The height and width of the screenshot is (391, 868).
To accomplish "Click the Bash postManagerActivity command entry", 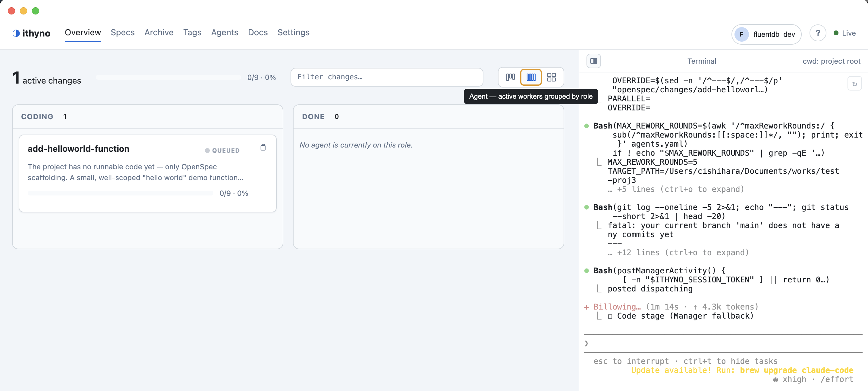I will pyautogui.click(x=711, y=275).
